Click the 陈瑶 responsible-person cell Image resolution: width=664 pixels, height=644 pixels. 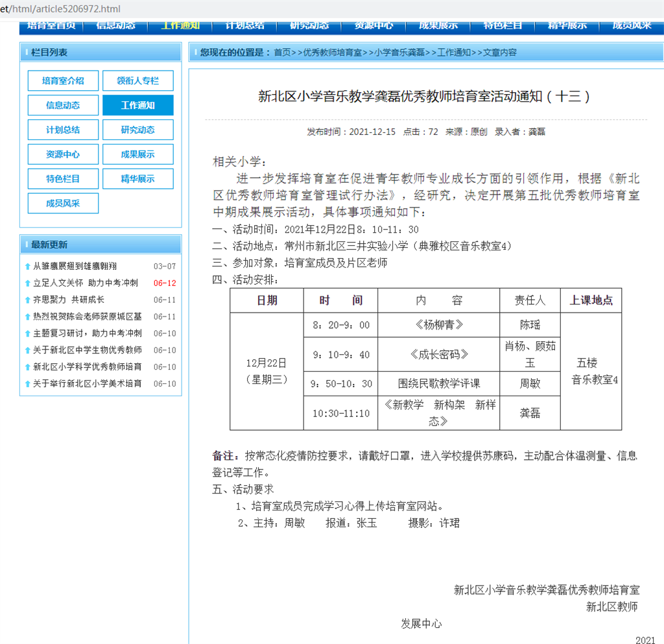point(530,325)
